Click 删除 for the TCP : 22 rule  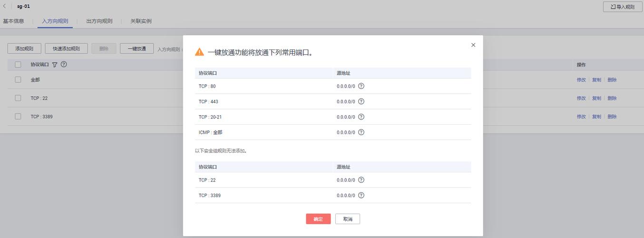(612, 98)
